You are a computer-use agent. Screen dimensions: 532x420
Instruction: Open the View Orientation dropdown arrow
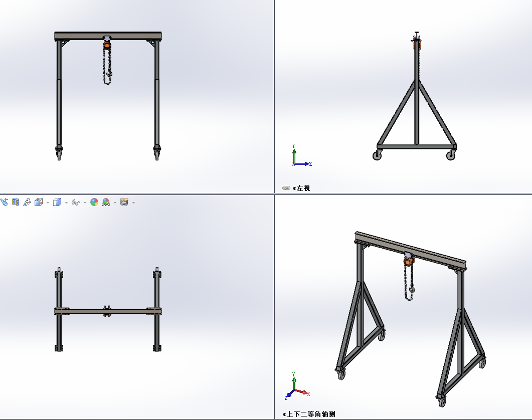(x=47, y=202)
